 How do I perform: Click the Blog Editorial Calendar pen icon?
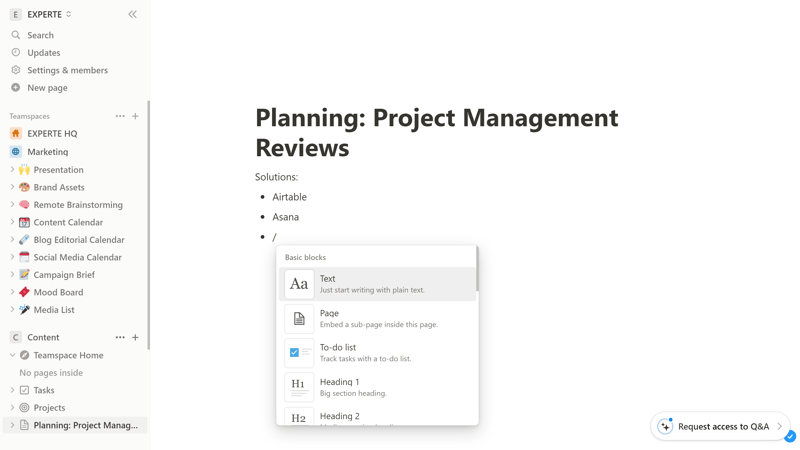pyautogui.click(x=24, y=239)
